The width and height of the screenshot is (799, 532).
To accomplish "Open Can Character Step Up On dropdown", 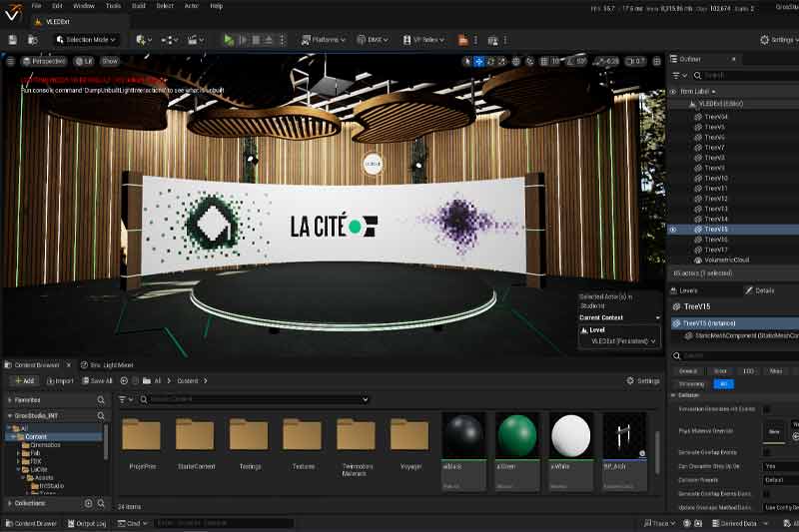I will click(x=781, y=466).
